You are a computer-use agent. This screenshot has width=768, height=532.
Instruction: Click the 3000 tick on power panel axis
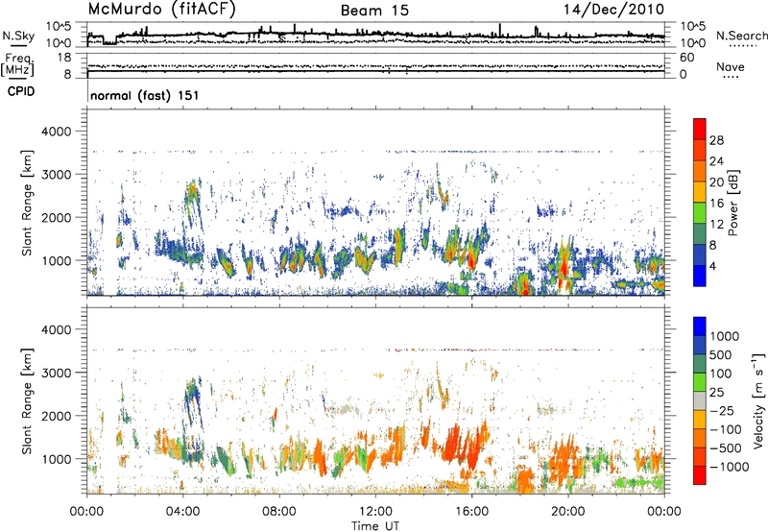(x=57, y=175)
